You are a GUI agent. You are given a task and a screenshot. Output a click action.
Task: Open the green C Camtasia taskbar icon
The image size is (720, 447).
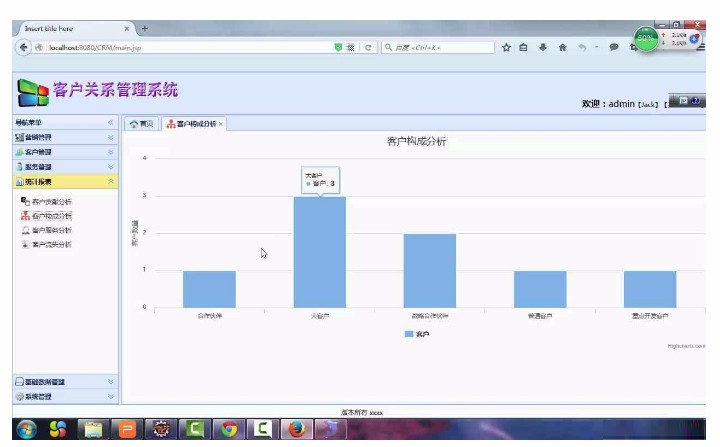coord(194,430)
